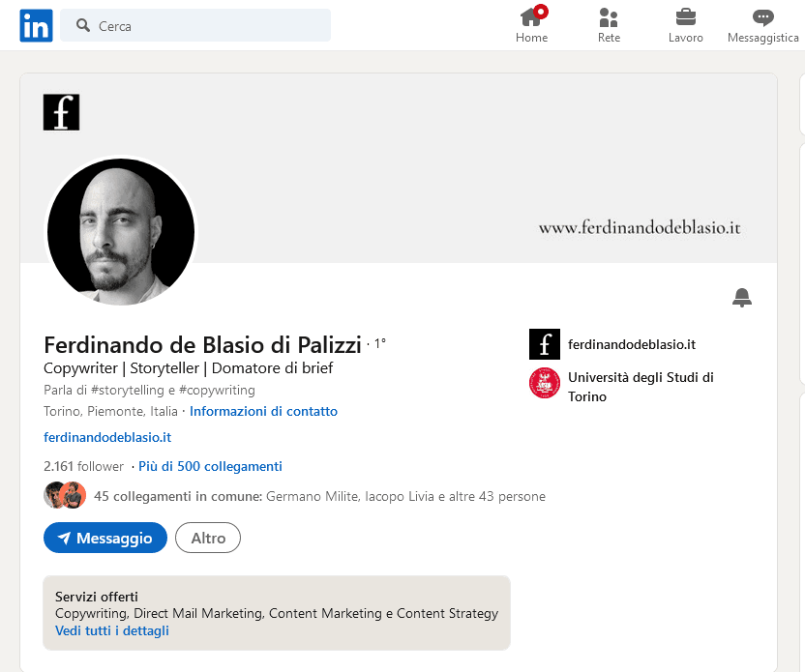Viewport: 805px width, 672px height.
Task: Click the 2.161 follower text
Action: [83, 466]
